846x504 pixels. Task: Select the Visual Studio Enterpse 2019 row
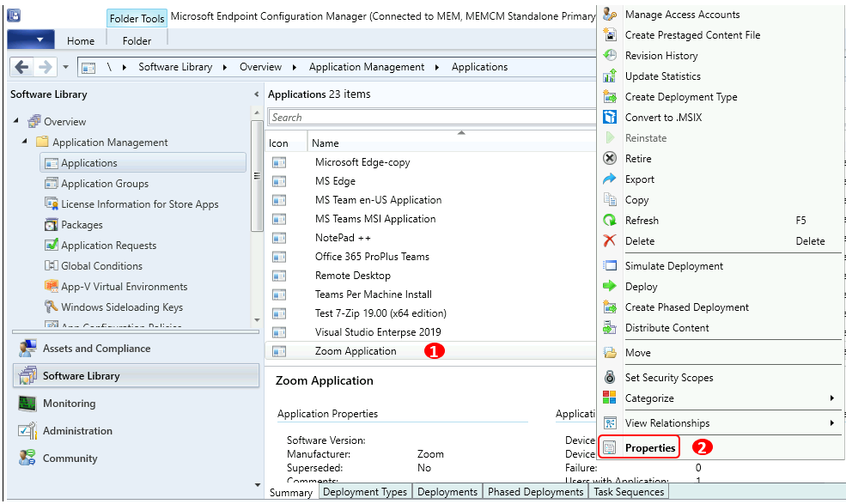pyautogui.click(x=430, y=332)
